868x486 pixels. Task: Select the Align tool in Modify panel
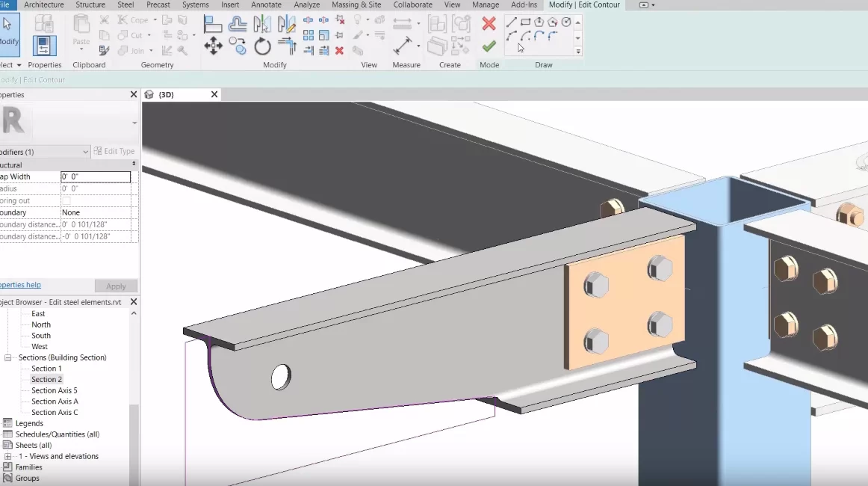point(213,24)
